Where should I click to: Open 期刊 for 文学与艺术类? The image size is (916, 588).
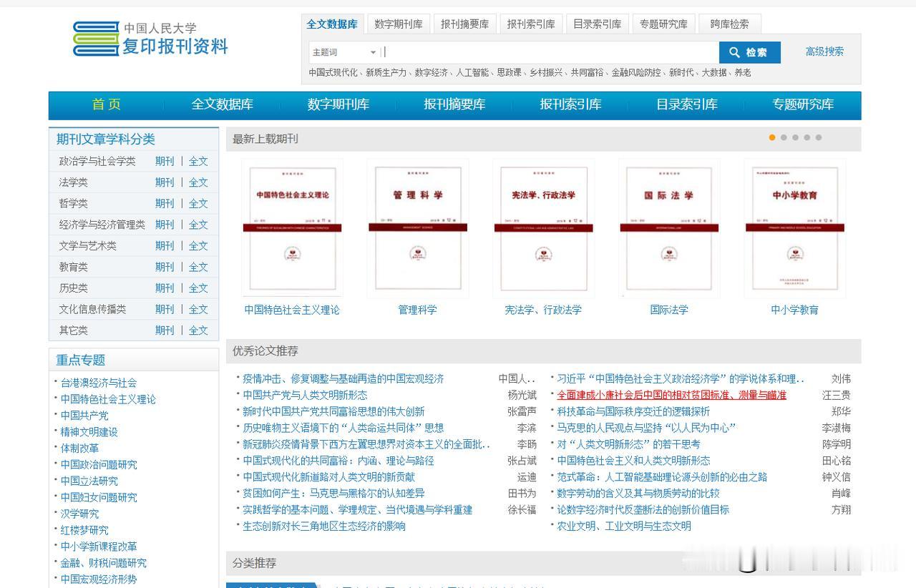[x=165, y=245]
